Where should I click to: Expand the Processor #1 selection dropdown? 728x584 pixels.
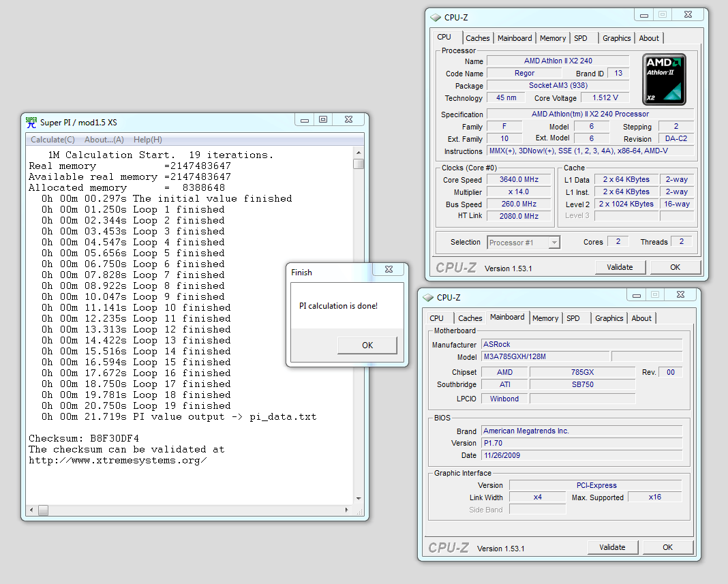click(554, 243)
